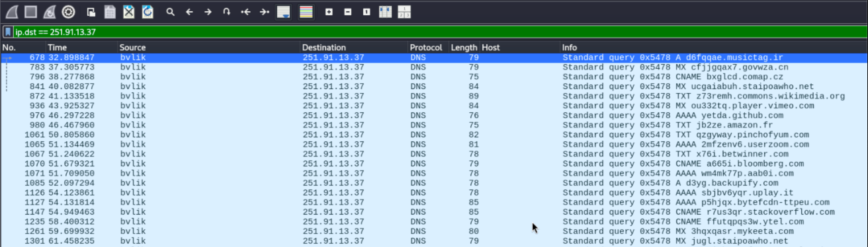This screenshot has height=247, width=868.
Task: Select packet 1071 AAAA wm4mk77p.aab0i.com
Action: coord(434,173)
